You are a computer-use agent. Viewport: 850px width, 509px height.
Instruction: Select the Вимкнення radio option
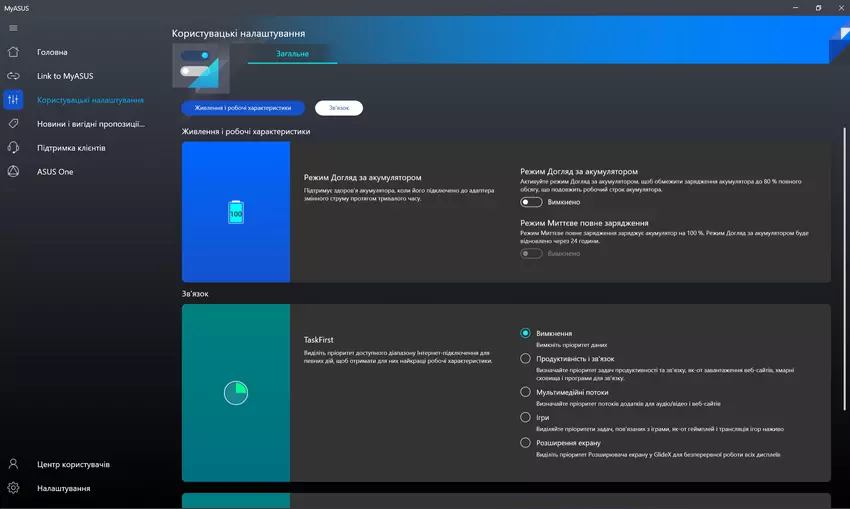(526, 333)
